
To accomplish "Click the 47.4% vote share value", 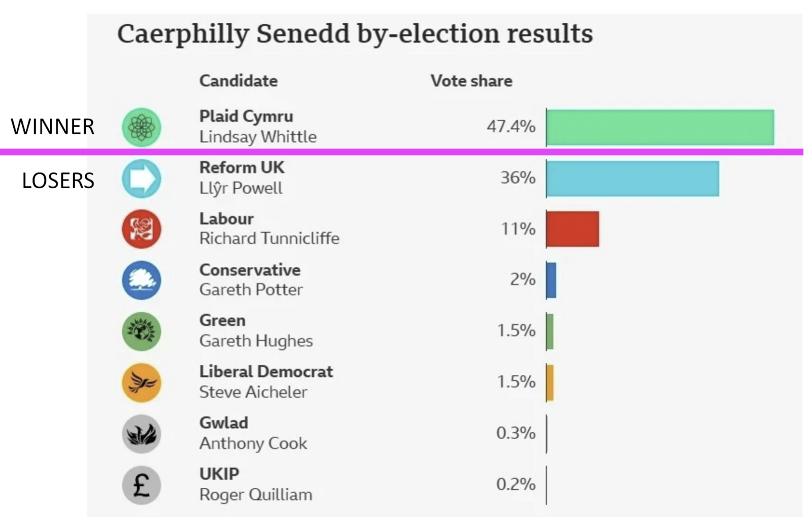I will (x=511, y=126).
